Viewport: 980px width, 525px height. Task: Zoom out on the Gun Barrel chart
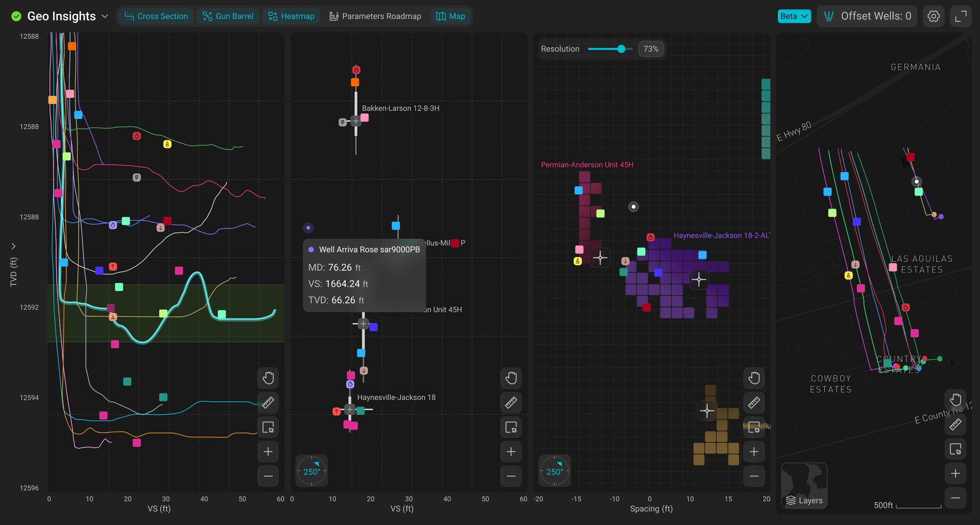[x=511, y=476]
